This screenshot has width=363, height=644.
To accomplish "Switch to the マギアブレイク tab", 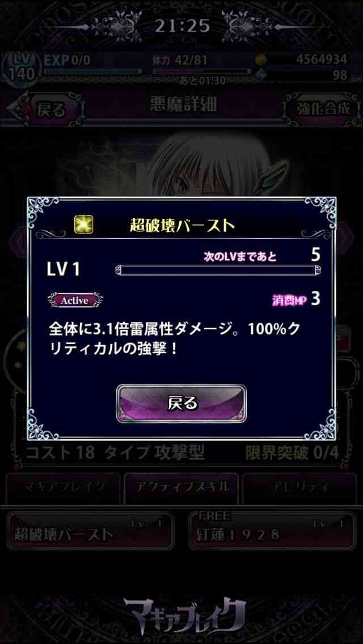I will click(63, 488).
